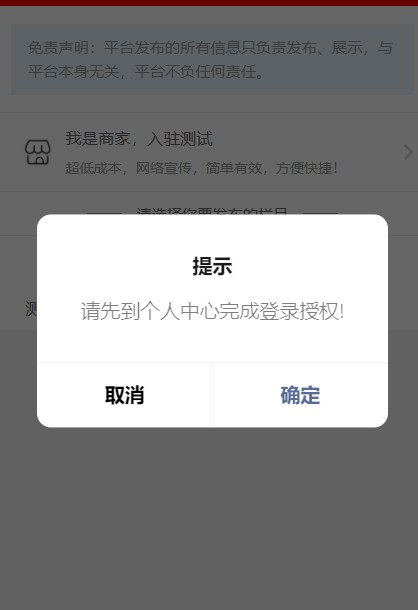The height and width of the screenshot is (610, 418).
Task: Click the 免责声明 disclaimer banner
Action: (x=212, y=59)
